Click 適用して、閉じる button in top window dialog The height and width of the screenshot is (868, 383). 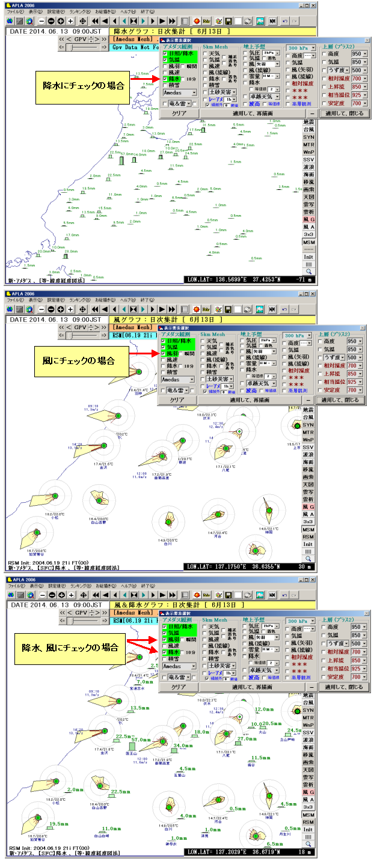[344, 114]
